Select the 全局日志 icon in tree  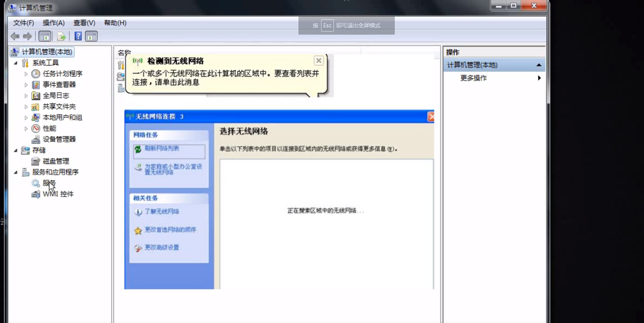point(36,96)
